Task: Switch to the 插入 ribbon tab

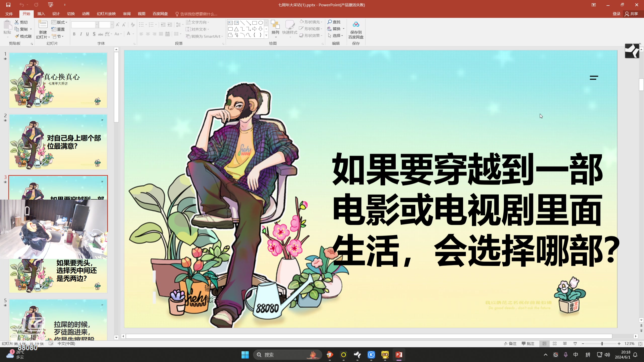Action: pos(41,14)
